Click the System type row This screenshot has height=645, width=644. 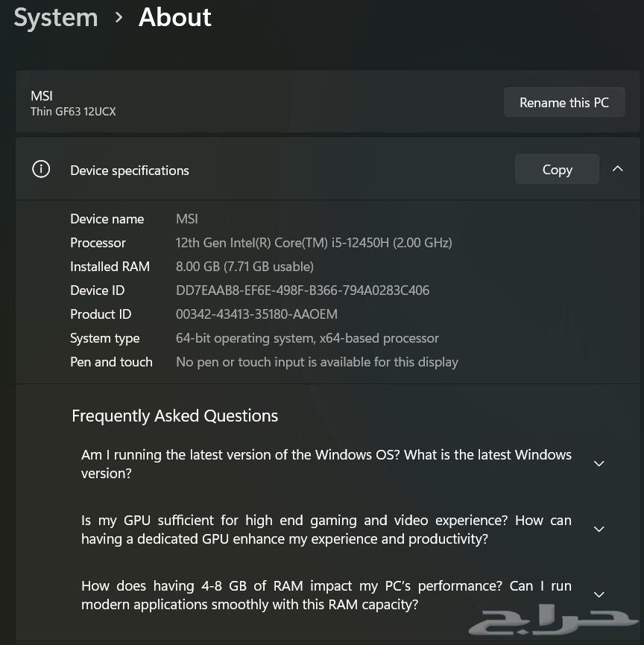307,338
